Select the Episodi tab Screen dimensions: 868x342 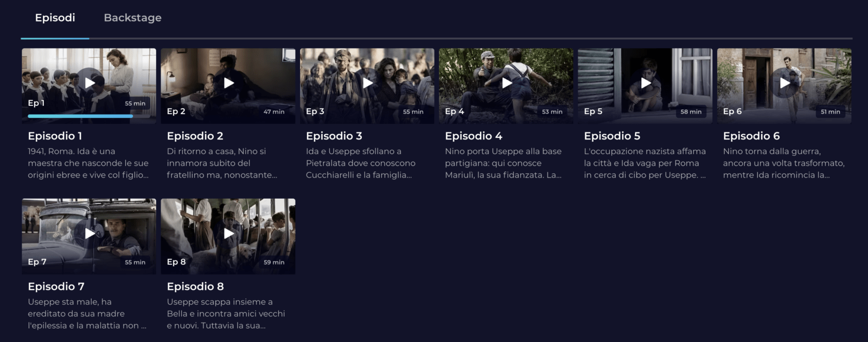(x=55, y=18)
